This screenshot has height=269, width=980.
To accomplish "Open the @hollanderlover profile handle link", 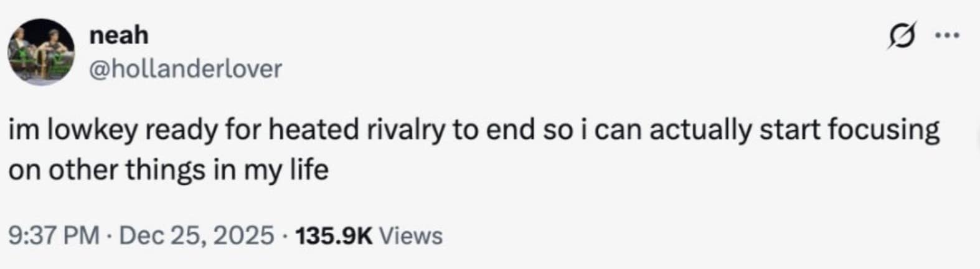I will pyautogui.click(x=186, y=68).
